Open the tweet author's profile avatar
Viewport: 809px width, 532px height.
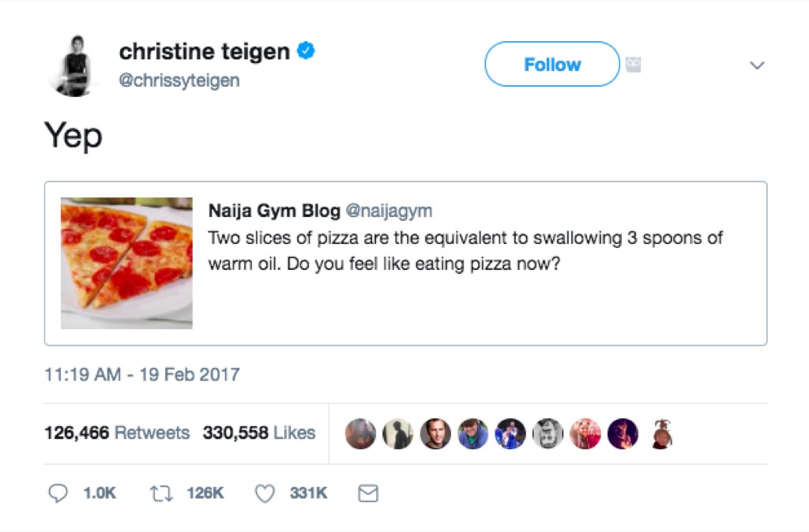click(x=73, y=65)
